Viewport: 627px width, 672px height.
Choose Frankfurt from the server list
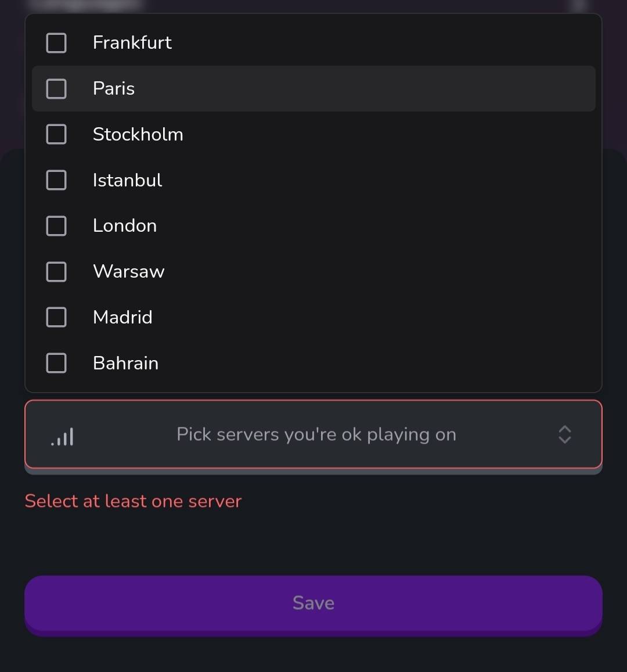click(x=132, y=43)
